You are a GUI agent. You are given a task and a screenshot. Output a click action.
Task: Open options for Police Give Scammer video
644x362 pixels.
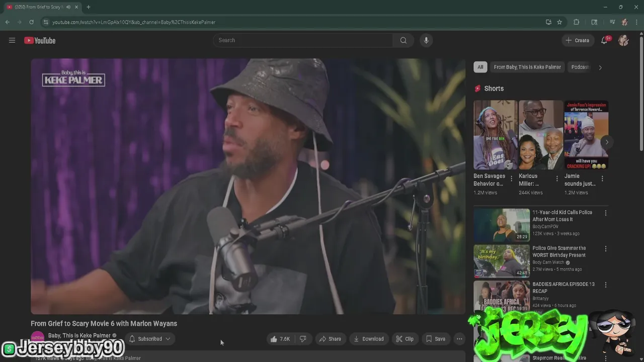click(x=606, y=249)
